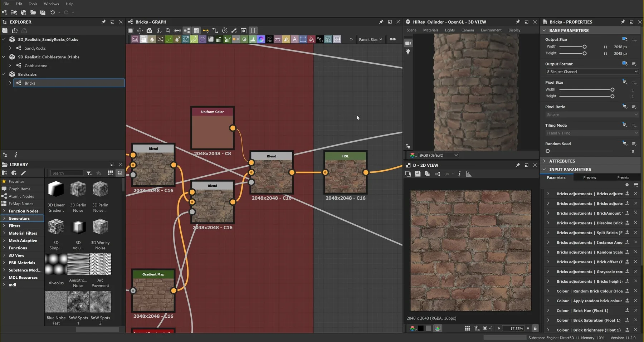
Task: Open the Output Format dropdown
Action: (591, 72)
